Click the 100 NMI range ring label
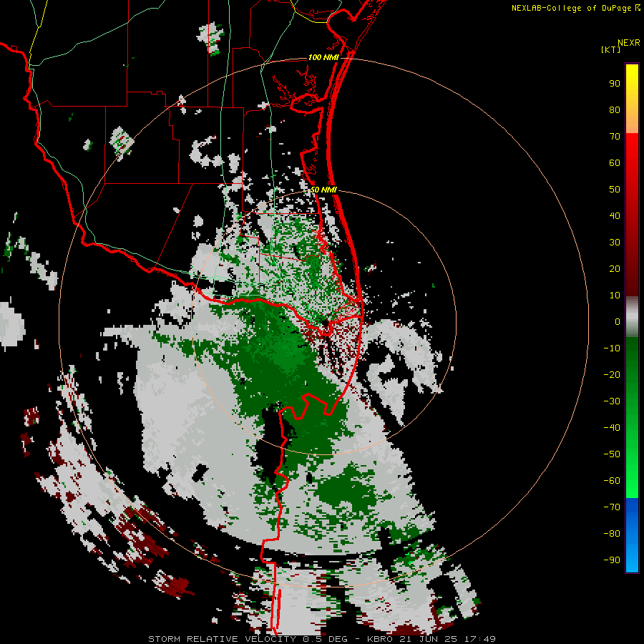 click(323, 57)
